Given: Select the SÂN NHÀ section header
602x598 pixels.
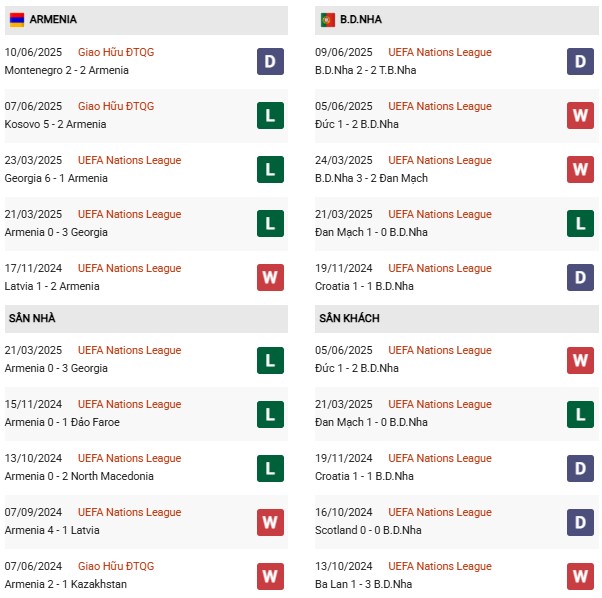Looking at the screenshot, I should pos(32,318).
